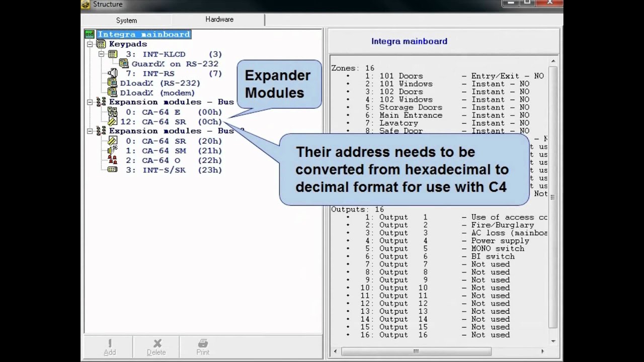Click the horizontal scrollbar thumb

pyautogui.click(x=416, y=351)
